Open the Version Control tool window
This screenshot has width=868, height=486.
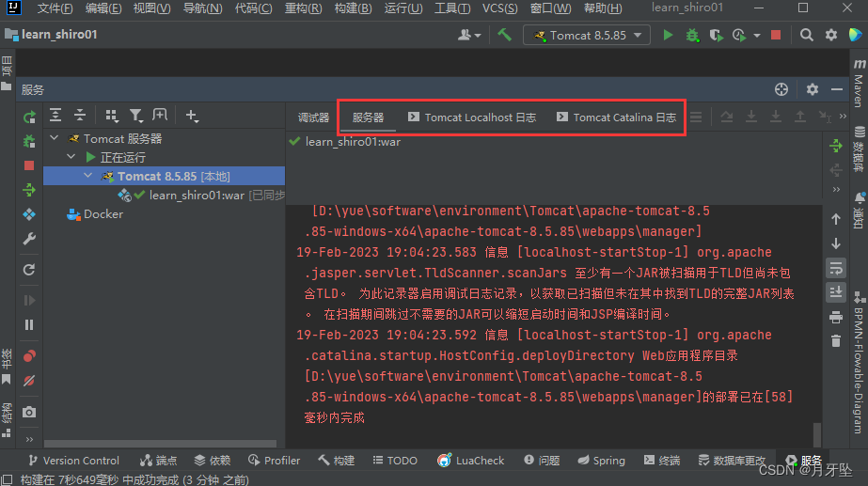coord(73,461)
